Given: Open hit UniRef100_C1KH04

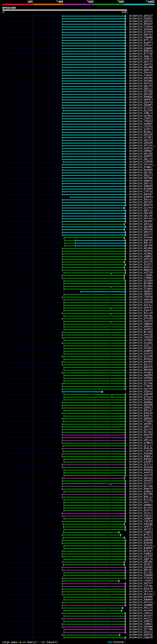Looking at the screenshot, I should [141, 27].
